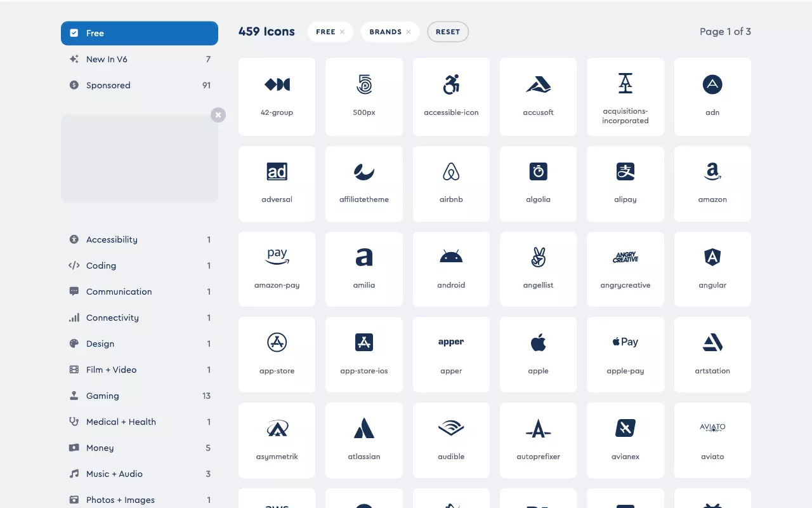Image resolution: width=812 pixels, height=508 pixels.
Task: Reset all filters
Action: pos(448,32)
